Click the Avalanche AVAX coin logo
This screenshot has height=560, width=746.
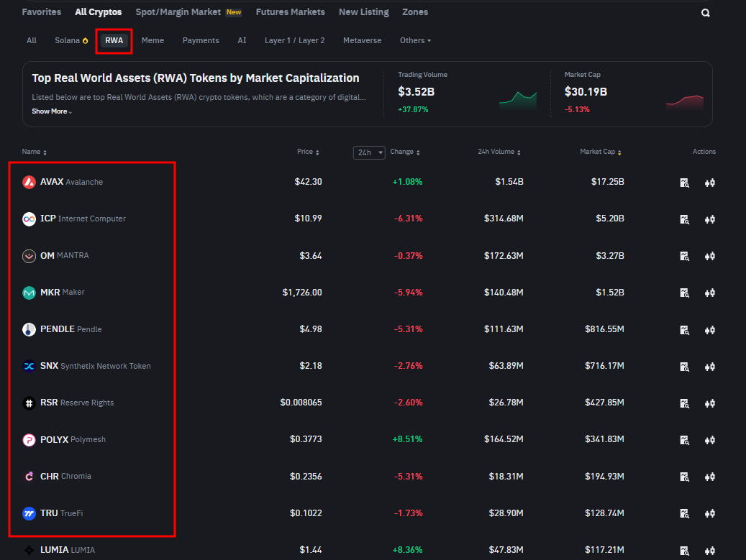pyautogui.click(x=29, y=182)
